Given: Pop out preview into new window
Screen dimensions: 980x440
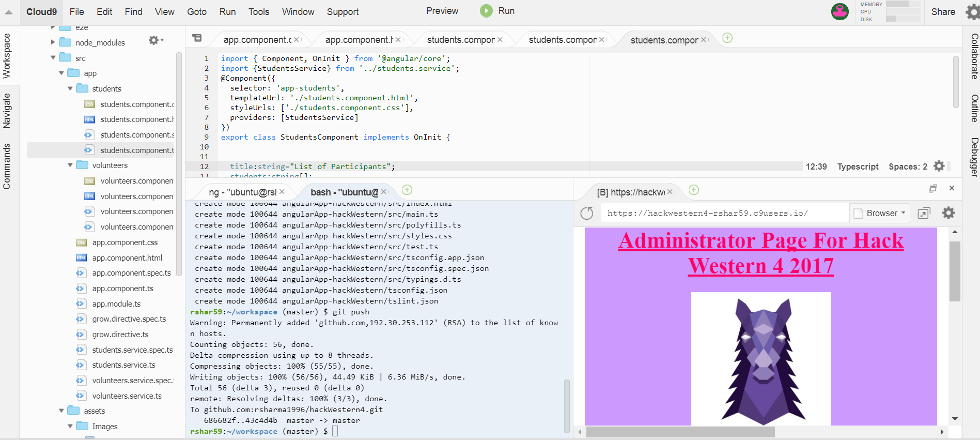Looking at the screenshot, I should tap(924, 213).
